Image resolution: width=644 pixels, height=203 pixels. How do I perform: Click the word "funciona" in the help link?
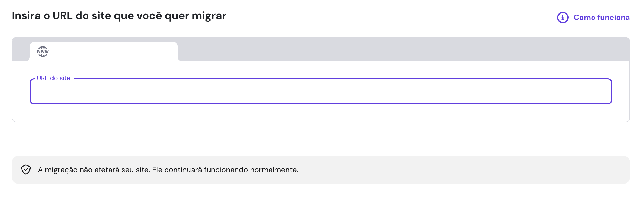(x=613, y=18)
